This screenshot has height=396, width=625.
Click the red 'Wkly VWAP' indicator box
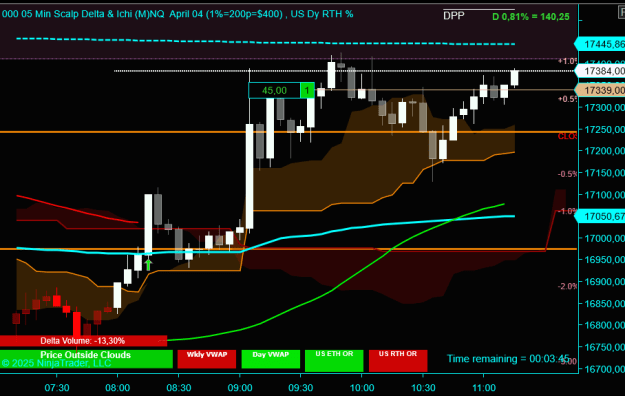click(206, 359)
